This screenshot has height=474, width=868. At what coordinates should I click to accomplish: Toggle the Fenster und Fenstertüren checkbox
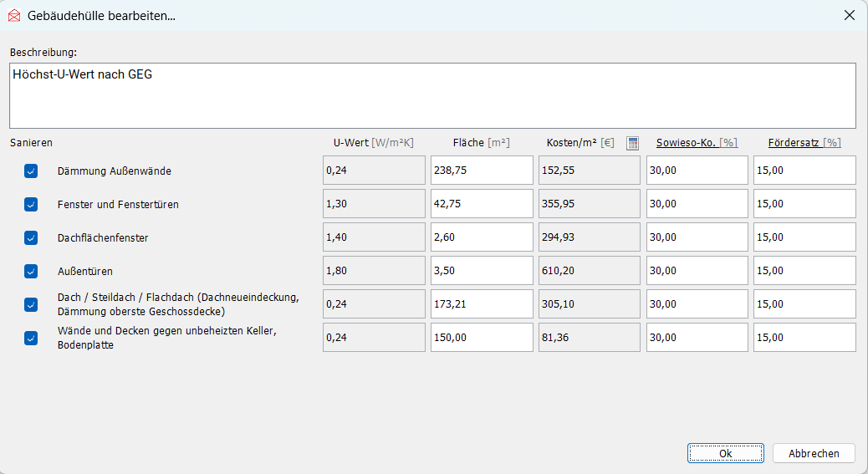point(31,204)
